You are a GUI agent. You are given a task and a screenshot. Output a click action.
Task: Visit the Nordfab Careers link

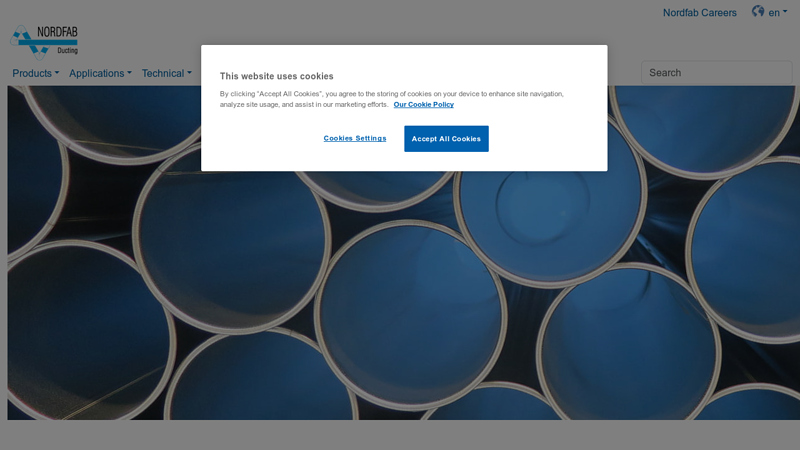click(699, 13)
